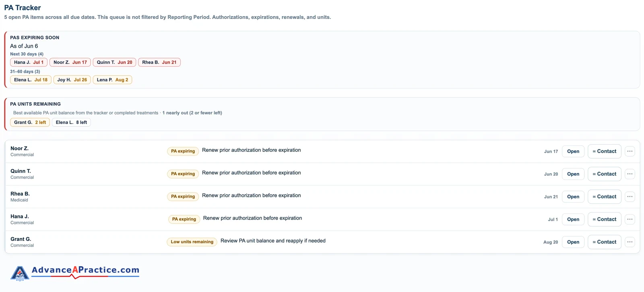Click the Medicaid label under Rhea B.
Screen dimensions: 644x292
pos(19,200)
